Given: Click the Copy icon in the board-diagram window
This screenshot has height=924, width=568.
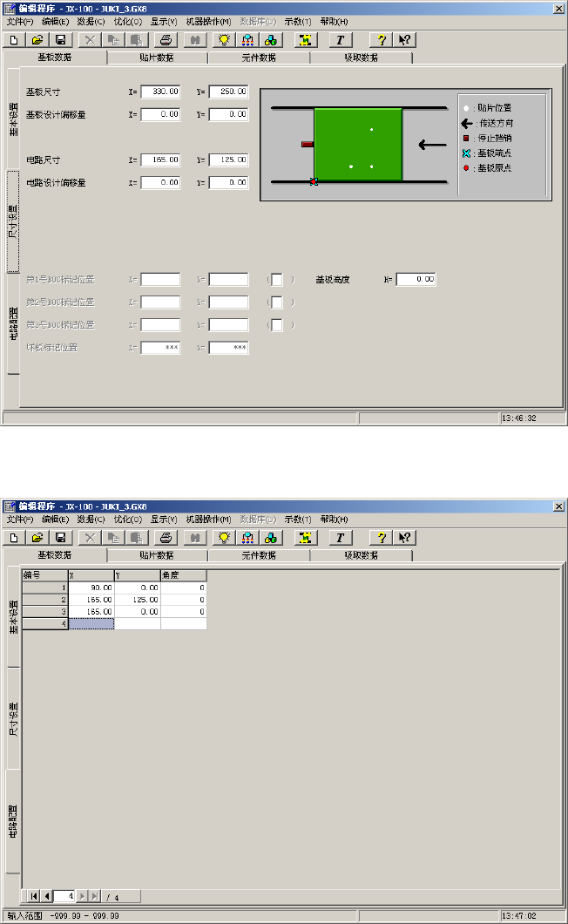Looking at the screenshot, I should [113, 40].
